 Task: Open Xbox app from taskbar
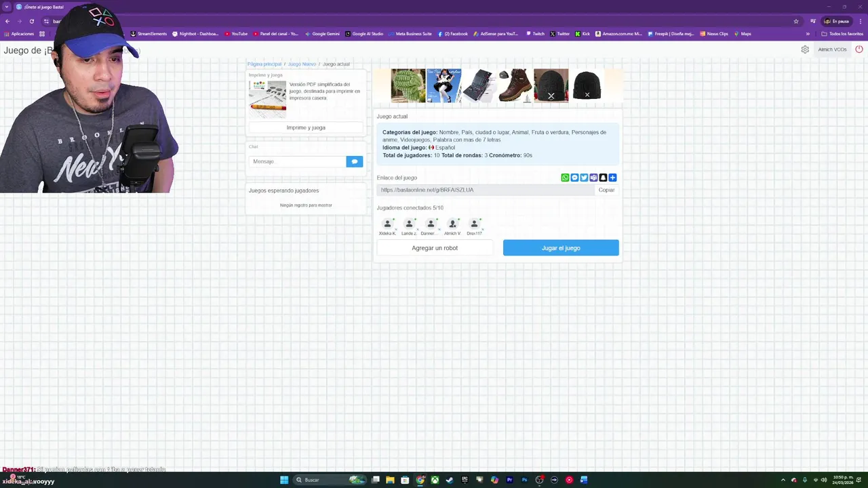[435, 480]
